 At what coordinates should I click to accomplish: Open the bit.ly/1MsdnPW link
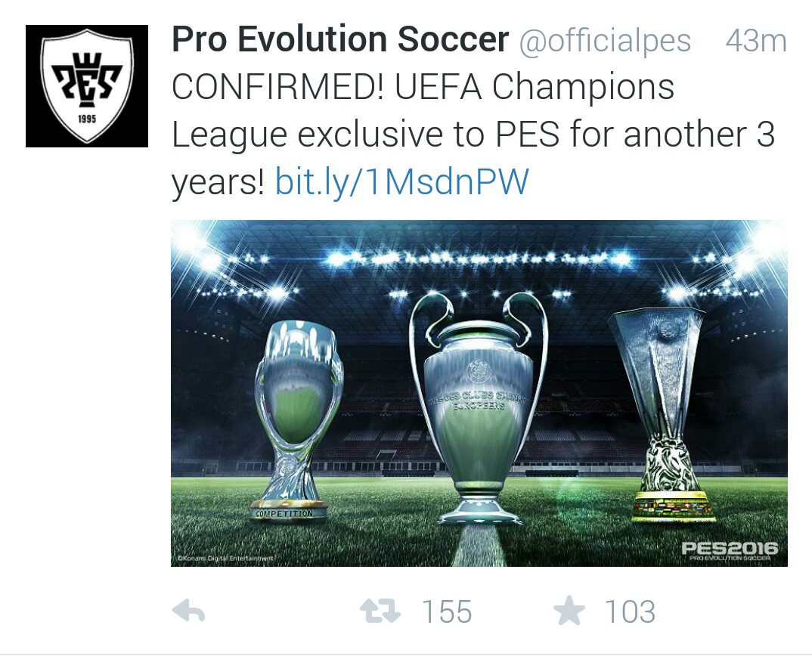coord(401,182)
